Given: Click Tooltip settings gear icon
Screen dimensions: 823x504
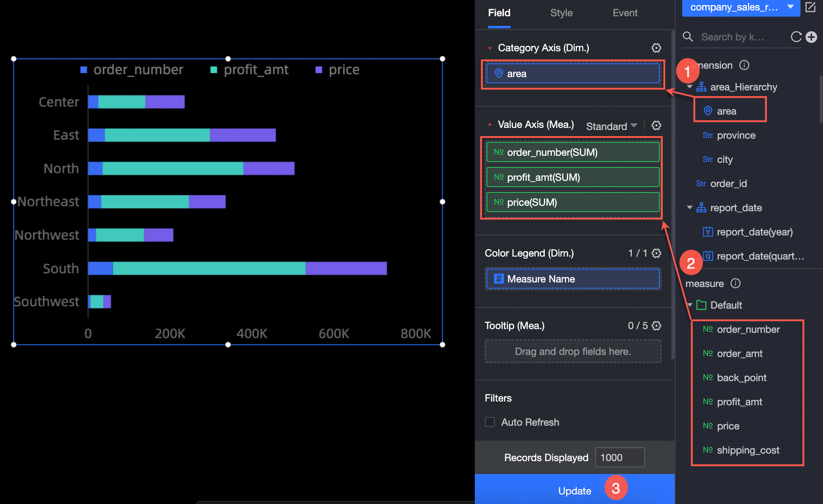Looking at the screenshot, I should click(x=656, y=326).
